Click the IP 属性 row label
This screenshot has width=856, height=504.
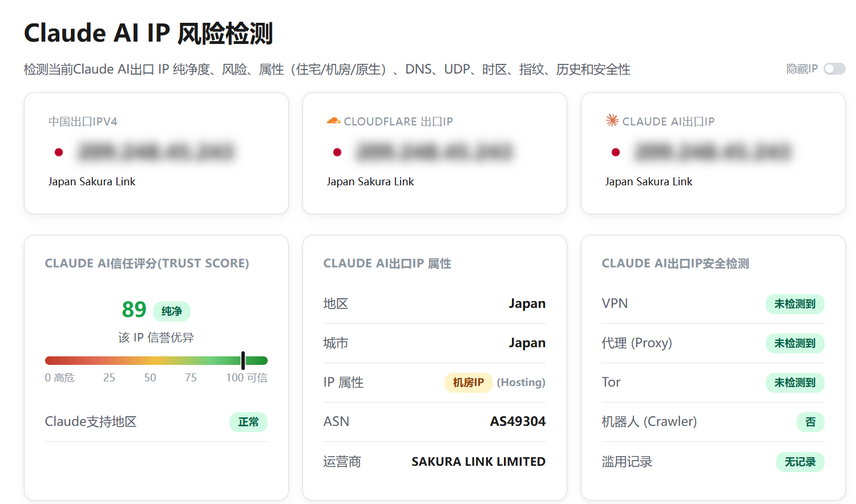point(344,383)
